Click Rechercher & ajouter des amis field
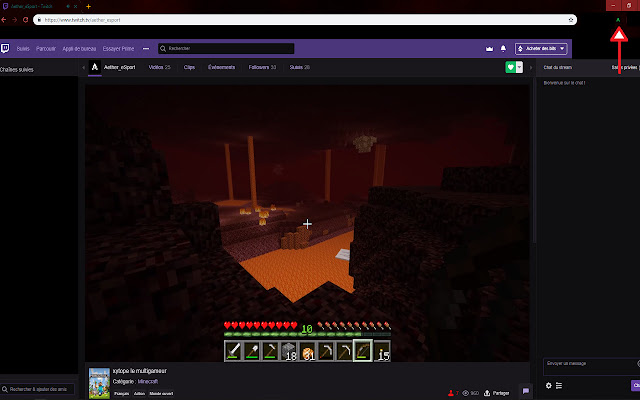The height and width of the screenshot is (400, 640). click(38, 389)
